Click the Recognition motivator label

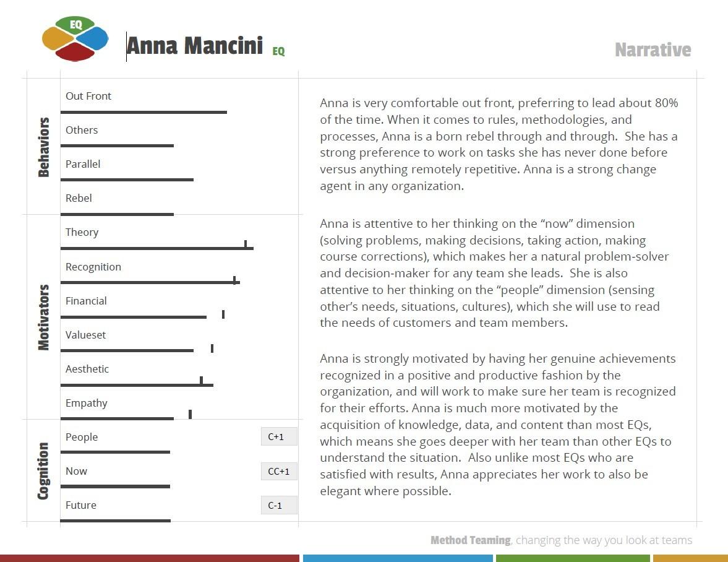point(93,267)
